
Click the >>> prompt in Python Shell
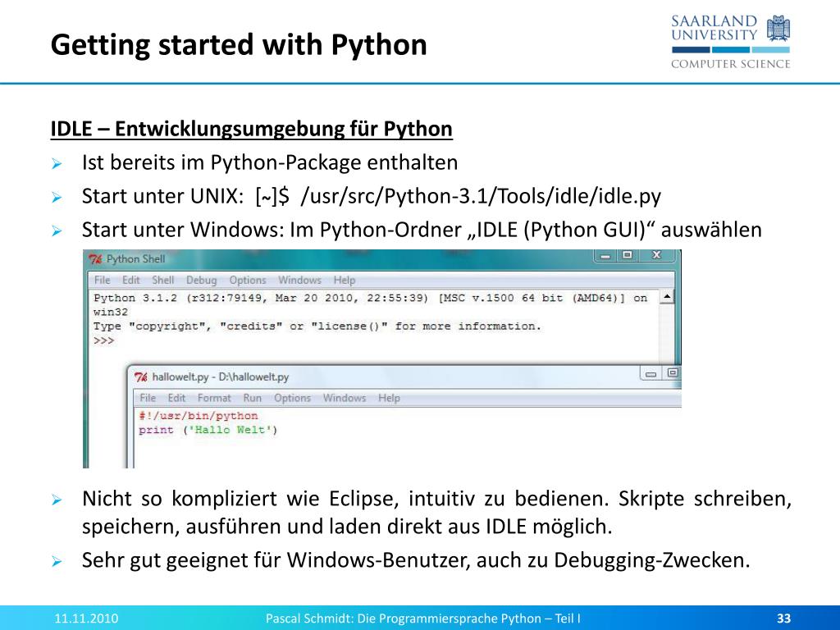pyautogui.click(x=103, y=340)
